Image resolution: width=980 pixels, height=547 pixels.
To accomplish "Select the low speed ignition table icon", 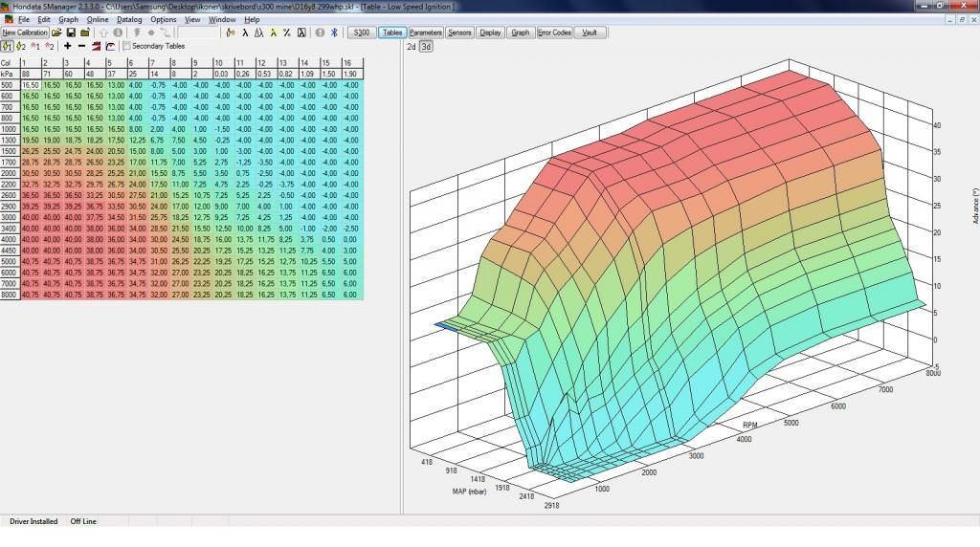I will coord(7,46).
